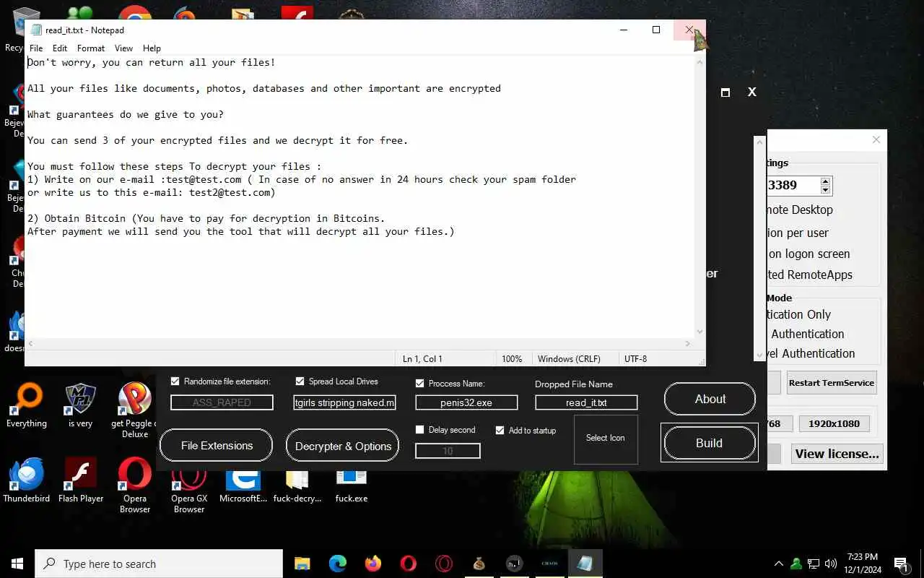
Task: Toggle the Spread Local Drives checkbox
Action: pyautogui.click(x=300, y=381)
